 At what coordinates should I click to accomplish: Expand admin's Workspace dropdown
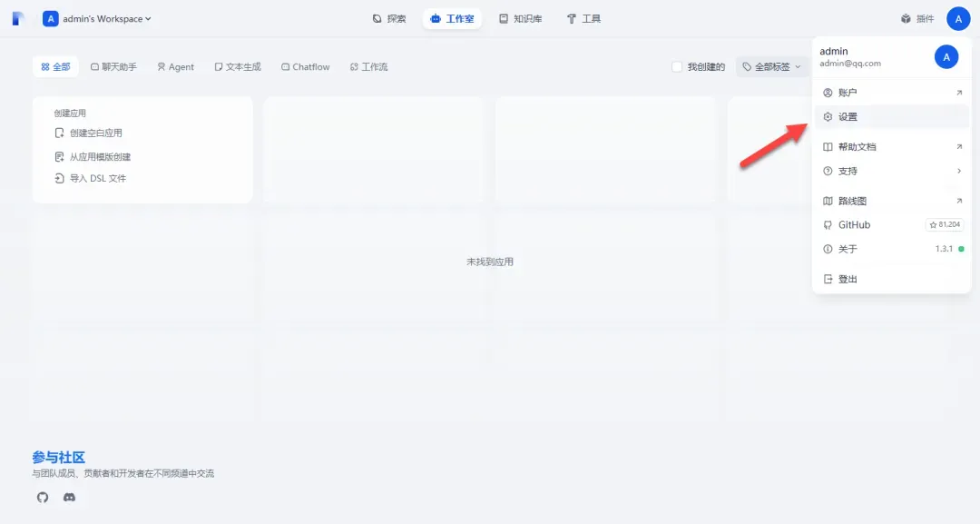click(98, 18)
